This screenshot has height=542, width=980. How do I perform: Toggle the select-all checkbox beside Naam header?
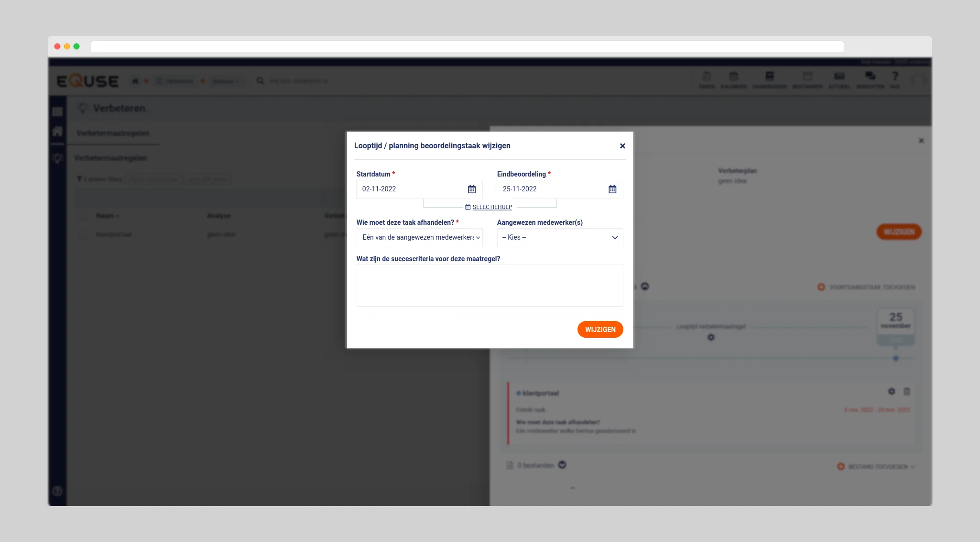click(x=83, y=216)
